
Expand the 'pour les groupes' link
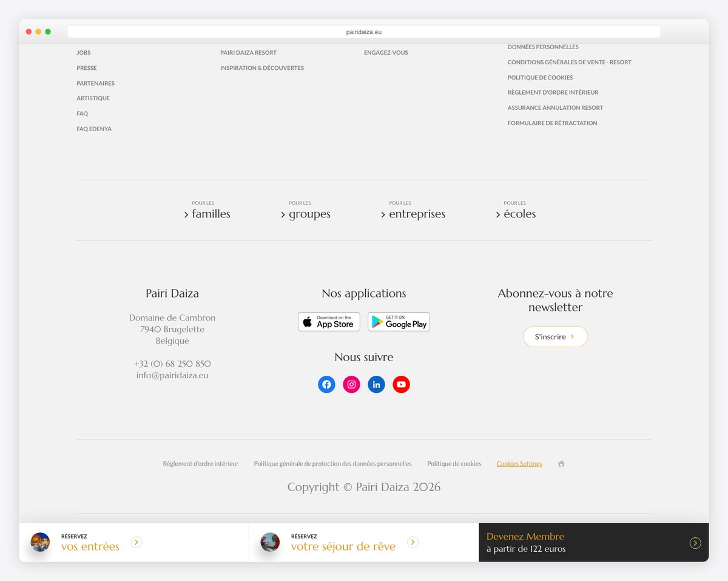click(306, 214)
